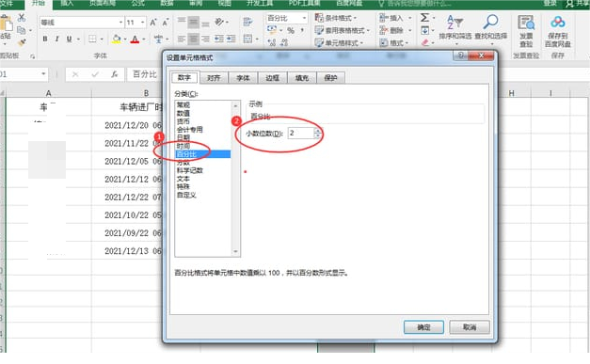Click the 确定 button

tap(423, 327)
